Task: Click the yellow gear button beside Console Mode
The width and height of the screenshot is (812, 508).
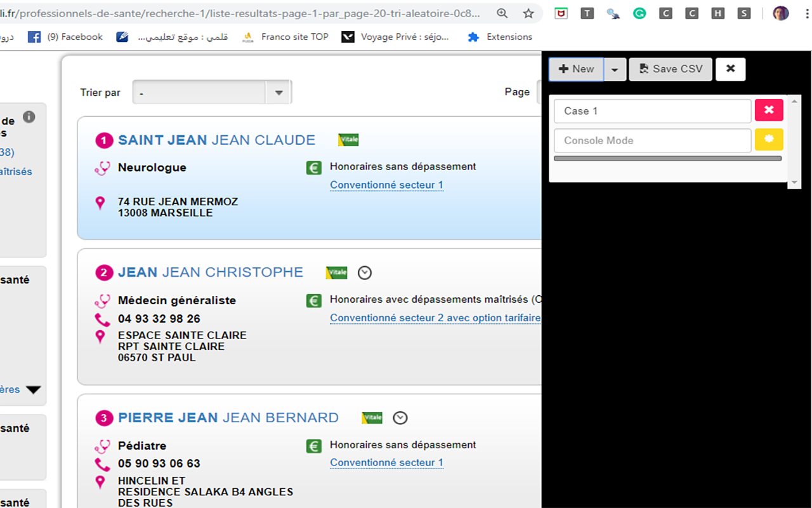Action: pyautogui.click(x=769, y=140)
